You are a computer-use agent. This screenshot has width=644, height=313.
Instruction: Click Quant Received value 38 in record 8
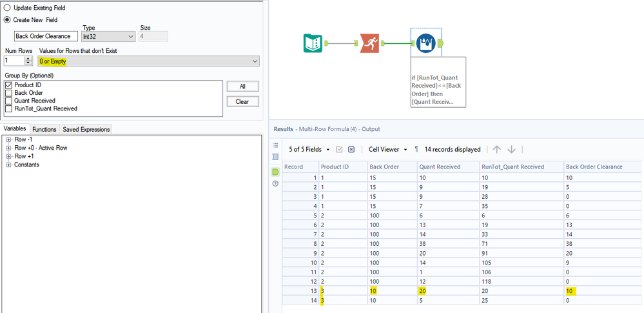point(447,244)
